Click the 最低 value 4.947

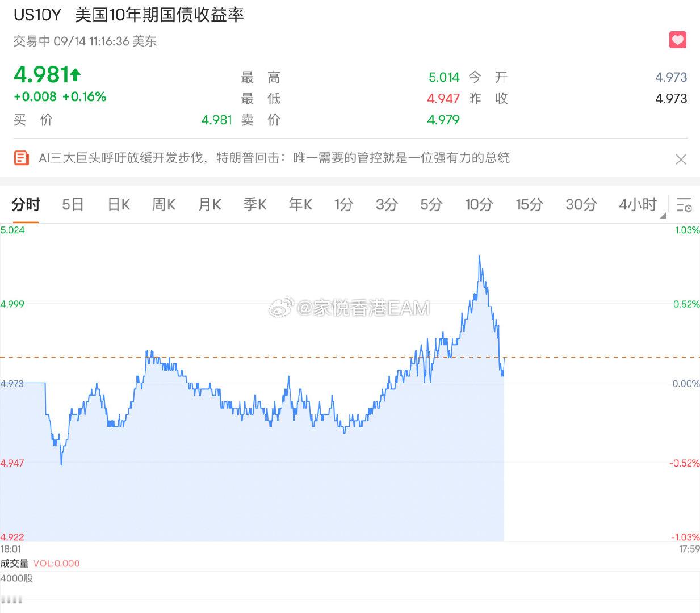[443, 99]
